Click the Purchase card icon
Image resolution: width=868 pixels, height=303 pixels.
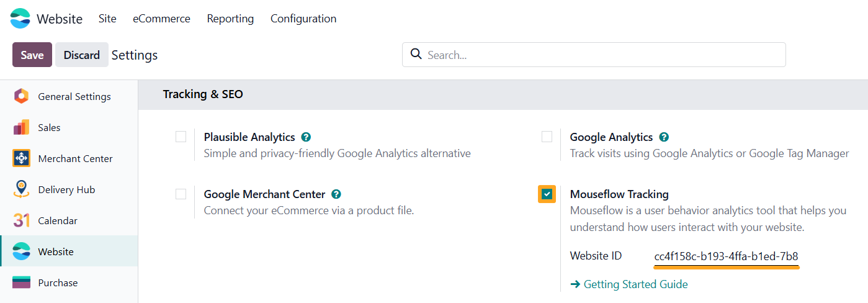[x=21, y=283]
